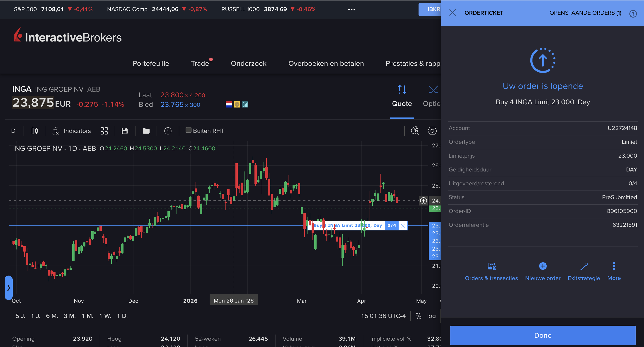The height and width of the screenshot is (347, 644).
Task: Open timezone 15:01:36 UTC-4 selector
Action: pyautogui.click(x=383, y=316)
